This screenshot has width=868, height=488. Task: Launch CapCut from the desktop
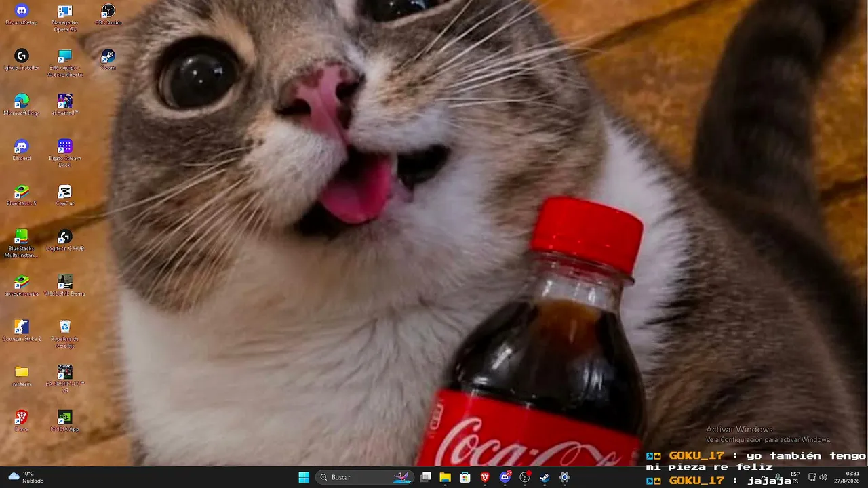(x=65, y=196)
